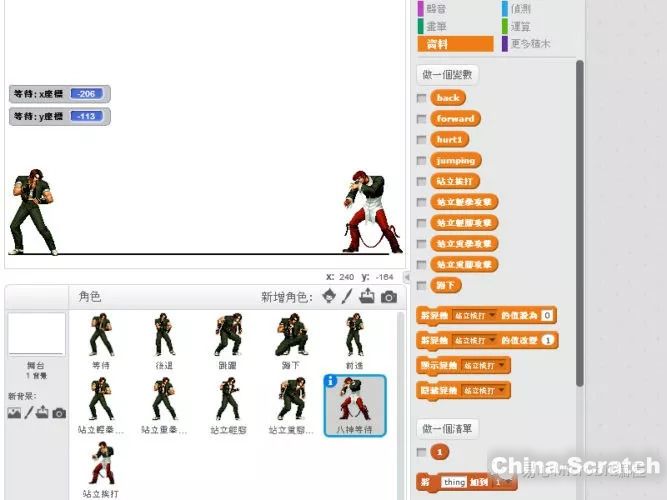Open variable dropdown in set-variable block

pyautogui.click(x=492, y=316)
